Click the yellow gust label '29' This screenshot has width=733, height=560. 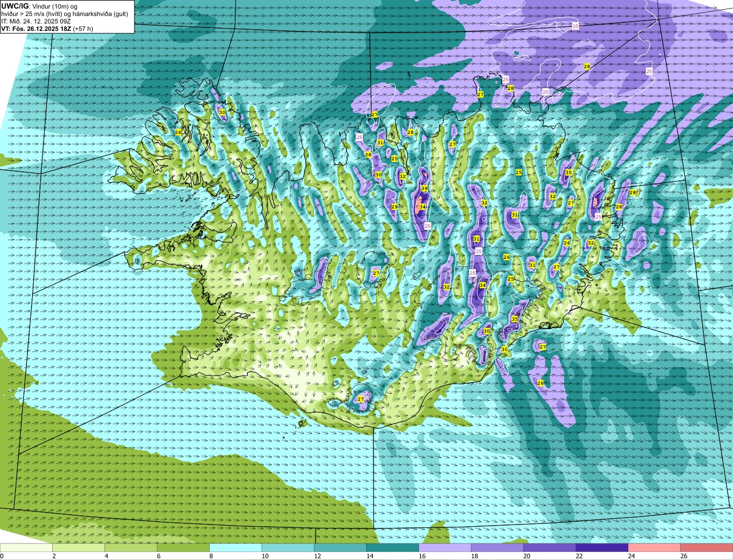pyautogui.click(x=394, y=207)
